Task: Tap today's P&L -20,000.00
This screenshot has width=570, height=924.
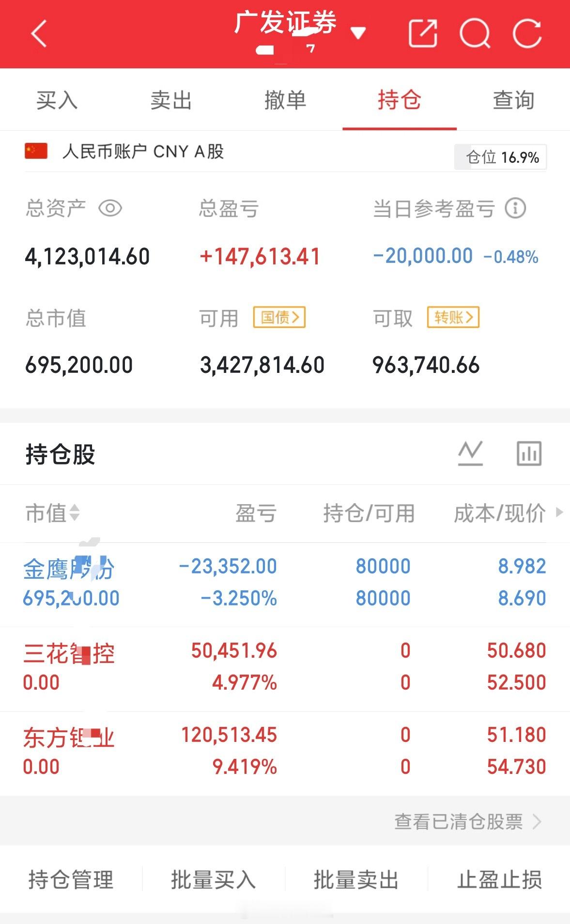Action: (423, 256)
